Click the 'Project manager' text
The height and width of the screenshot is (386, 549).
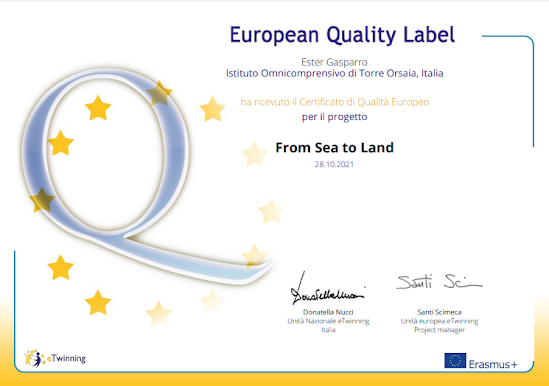point(439,330)
